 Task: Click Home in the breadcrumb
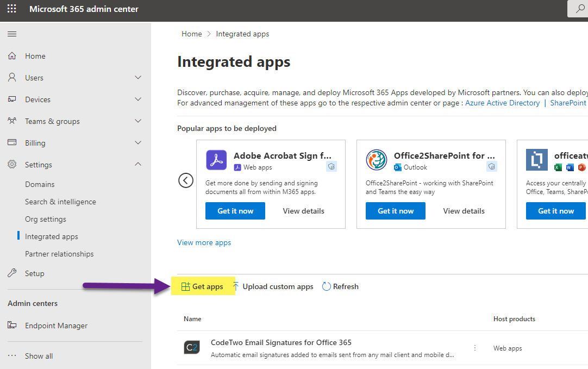192,34
